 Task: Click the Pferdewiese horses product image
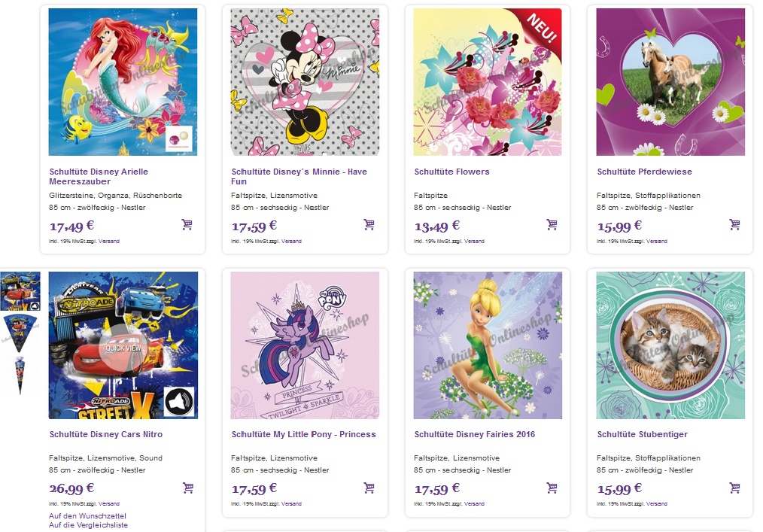point(670,82)
